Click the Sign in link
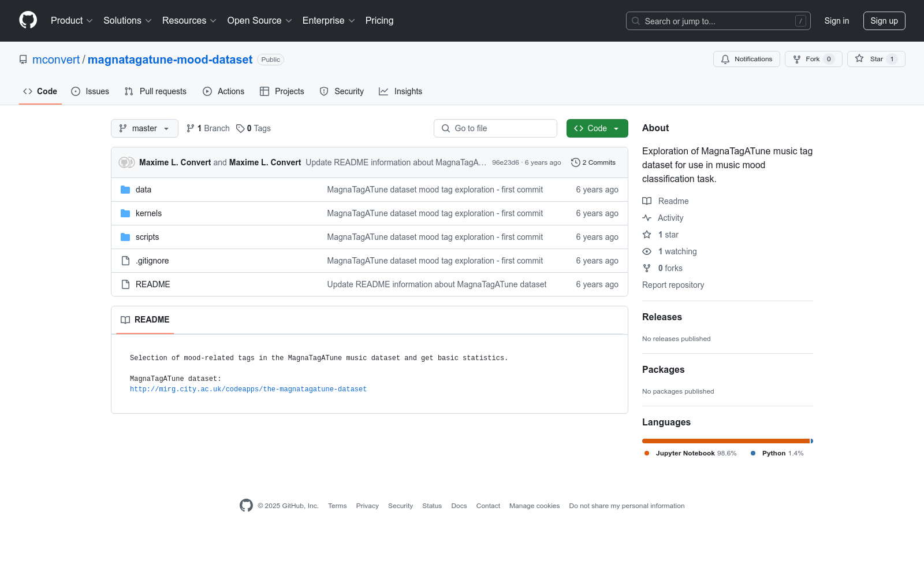924x578 pixels. click(x=837, y=21)
